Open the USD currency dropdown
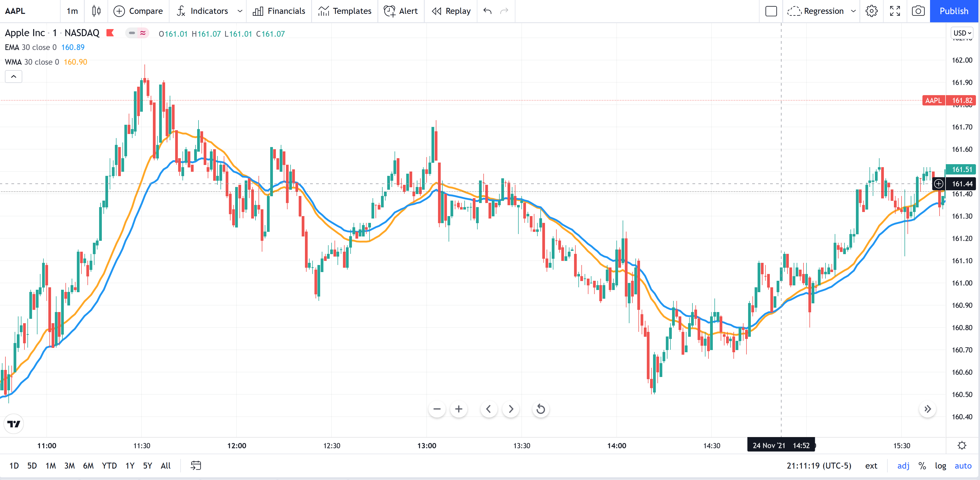980x480 pixels. coord(962,33)
